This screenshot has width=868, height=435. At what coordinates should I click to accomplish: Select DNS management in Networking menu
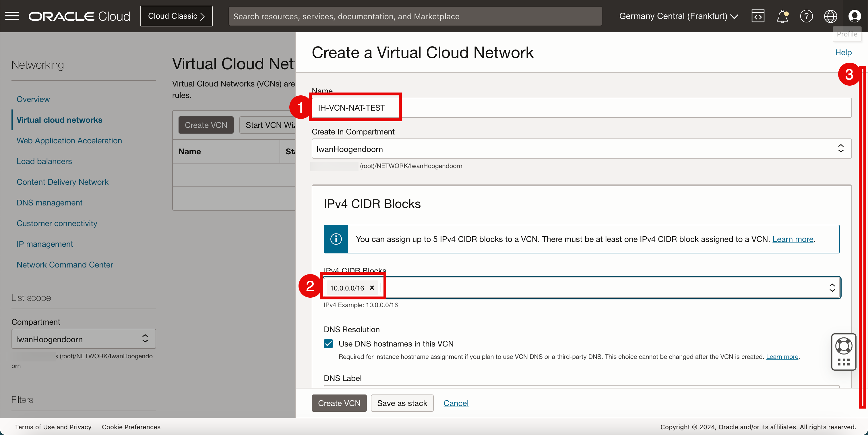[x=50, y=203]
